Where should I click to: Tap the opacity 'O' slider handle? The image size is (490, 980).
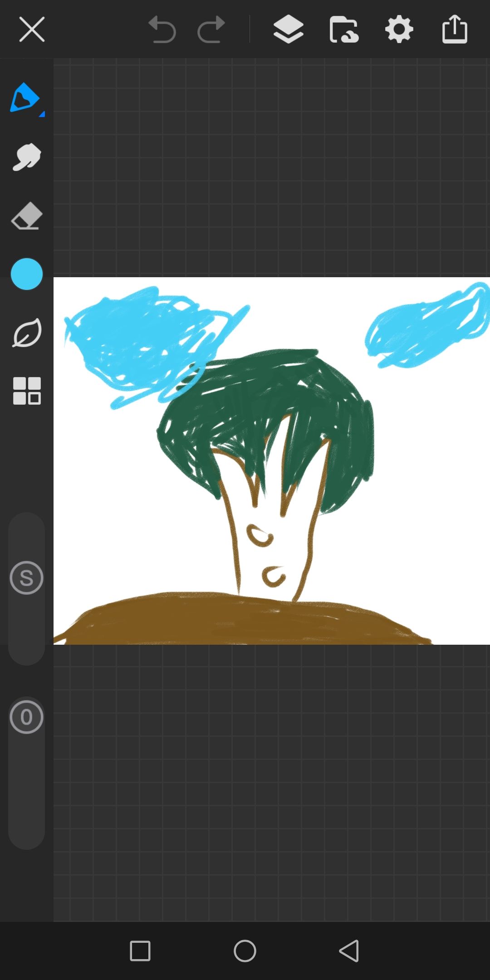point(26,717)
